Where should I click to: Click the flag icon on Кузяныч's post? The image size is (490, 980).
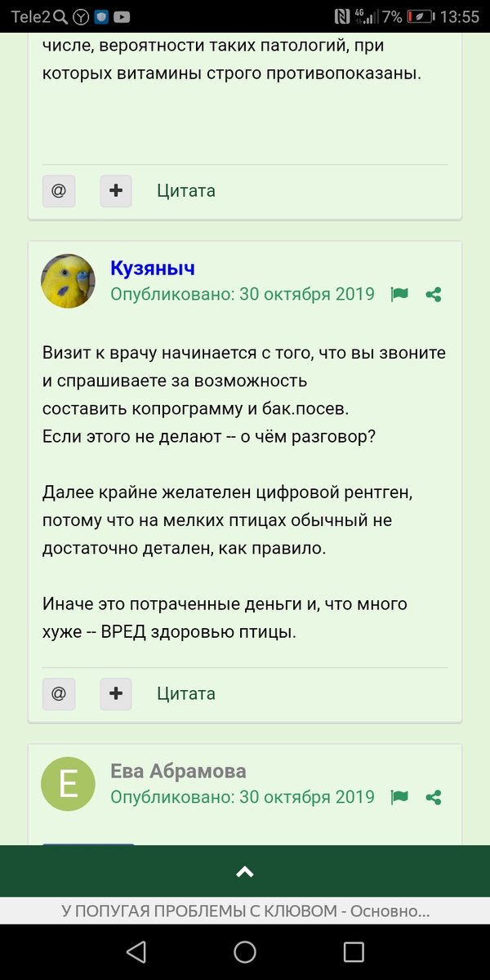(x=399, y=294)
